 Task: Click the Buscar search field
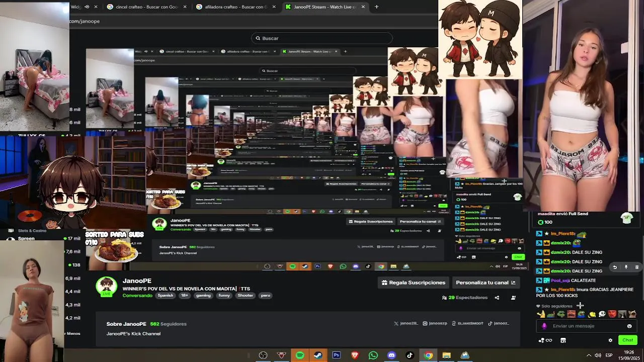[322, 38]
